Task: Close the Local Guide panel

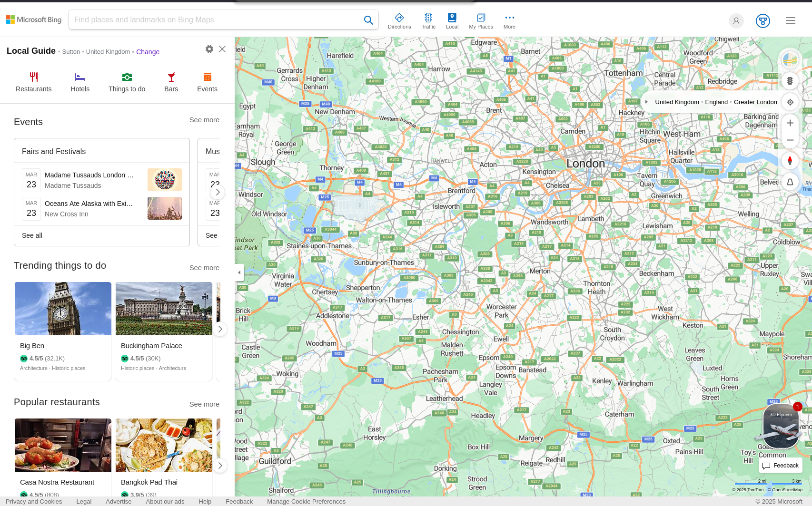Action: [222, 49]
